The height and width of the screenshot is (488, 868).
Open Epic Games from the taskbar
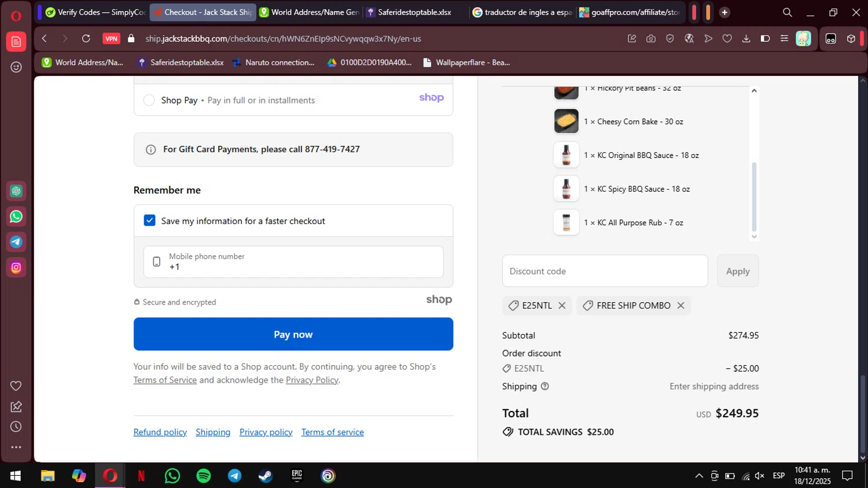click(x=297, y=476)
